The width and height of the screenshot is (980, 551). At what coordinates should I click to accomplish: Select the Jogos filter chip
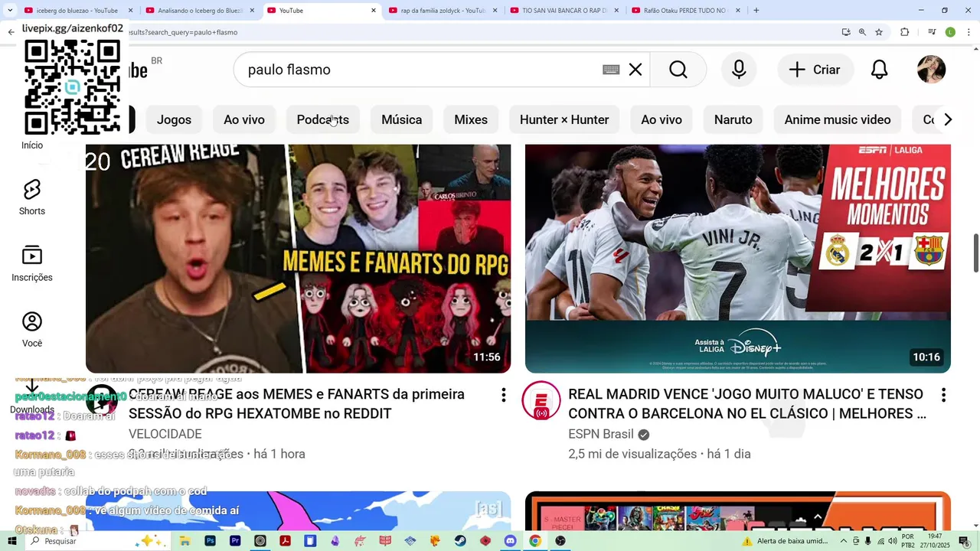[x=174, y=119]
